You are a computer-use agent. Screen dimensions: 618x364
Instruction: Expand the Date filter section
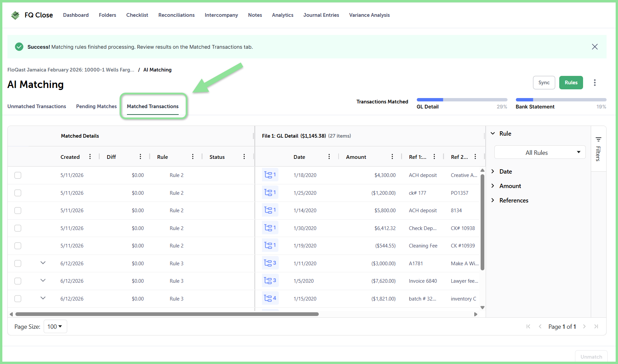(x=493, y=171)
